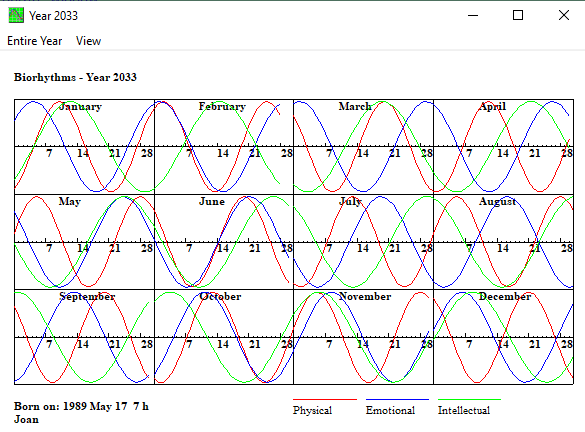Click the green biorhythm app icon in title bar
The height and width of the screenshot is (432, 585).
tap(16, 15)
